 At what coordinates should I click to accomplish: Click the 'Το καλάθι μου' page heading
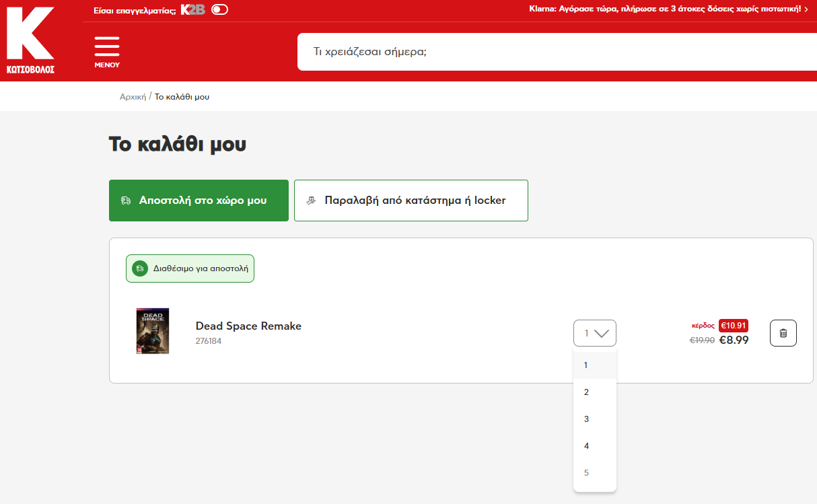(x=178, y=144)
